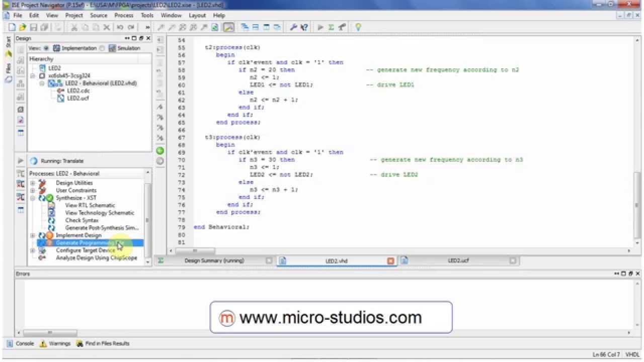The image size is (644, 362).
Task: Select LED2.ucf in the hierarchy tree
Action: [77, 99]
